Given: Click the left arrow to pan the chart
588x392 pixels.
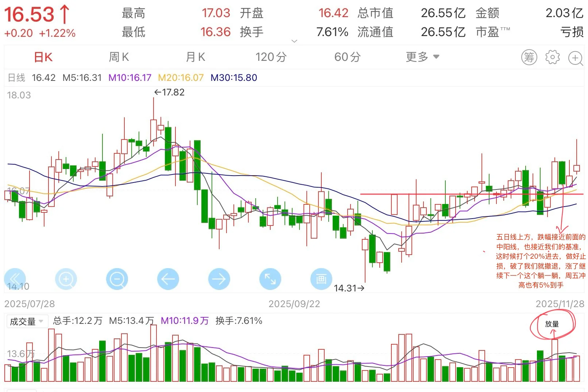Looking at the screenshot, I should click(x=168, y=279).
